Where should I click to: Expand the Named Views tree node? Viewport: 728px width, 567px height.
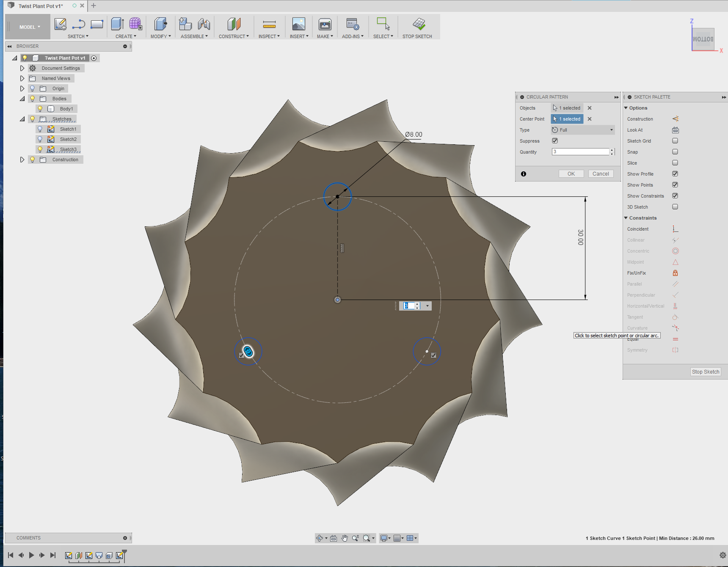22,78
